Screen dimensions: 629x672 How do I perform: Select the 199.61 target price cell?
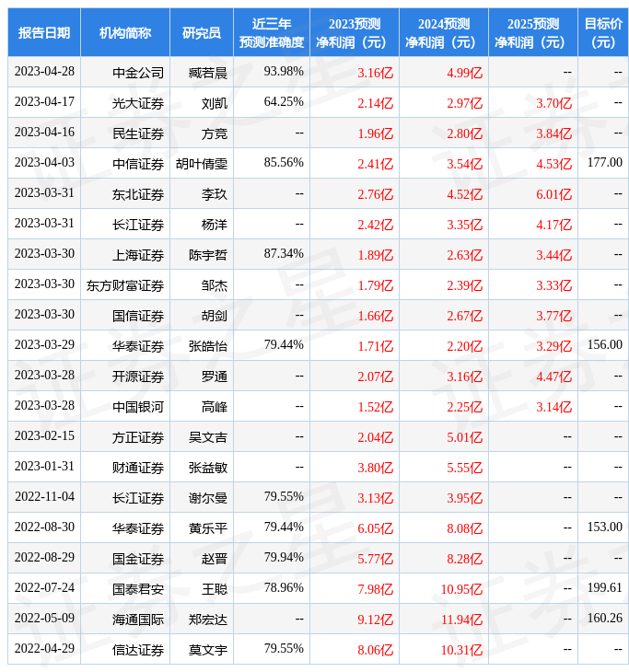(604, 588)
